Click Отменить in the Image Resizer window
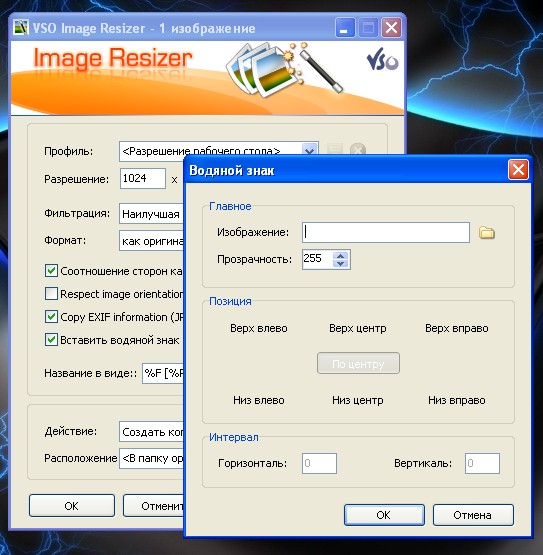 [x=154, y=506]
